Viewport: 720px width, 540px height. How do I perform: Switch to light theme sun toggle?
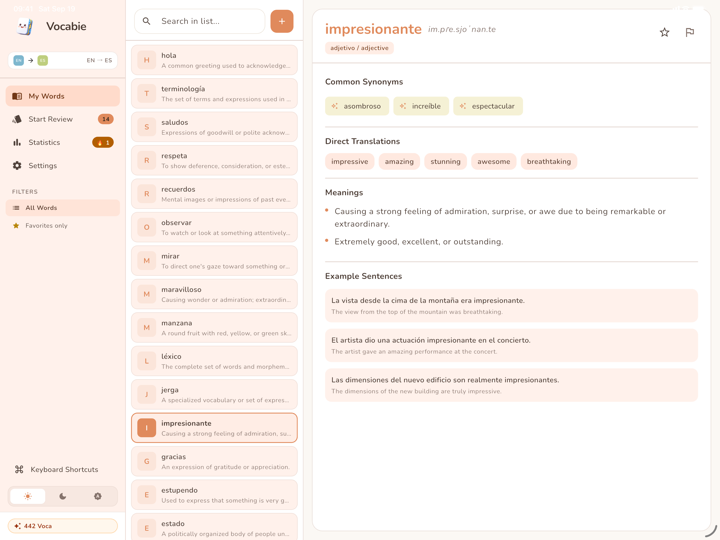(x=28, y=496)
